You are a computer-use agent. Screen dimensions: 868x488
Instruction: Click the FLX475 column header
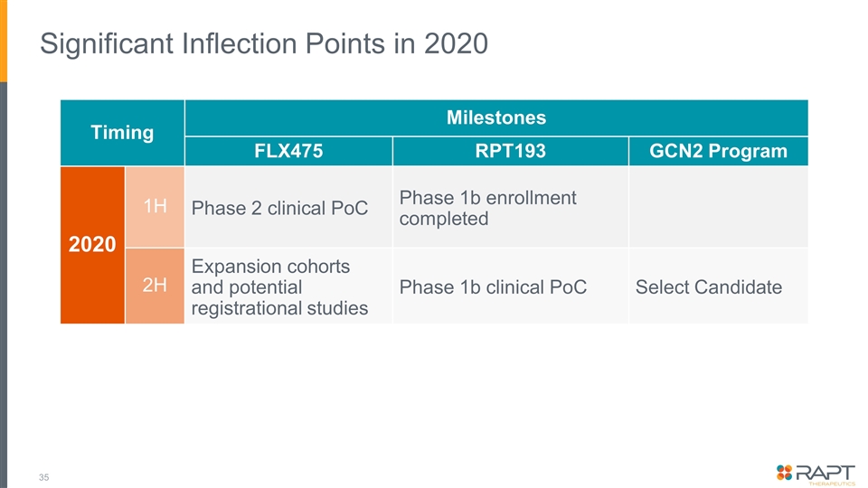pos(288,151)
